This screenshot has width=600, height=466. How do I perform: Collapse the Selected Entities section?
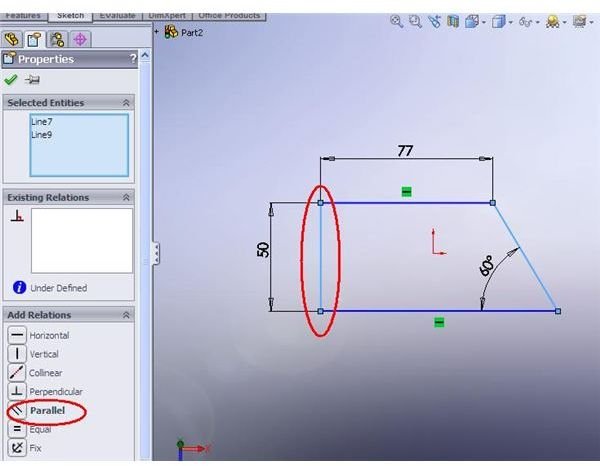pyautogui.click(x=126, y=103)
